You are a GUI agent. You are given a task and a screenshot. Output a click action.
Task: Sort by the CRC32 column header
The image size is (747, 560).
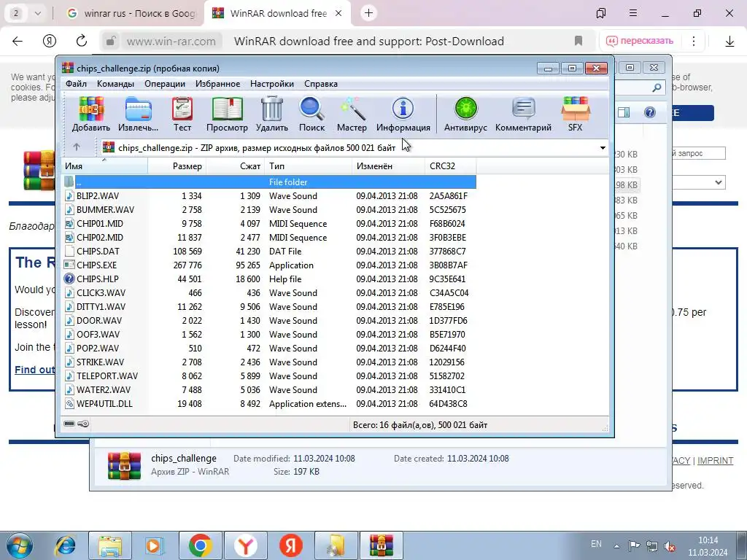(450, 166)
